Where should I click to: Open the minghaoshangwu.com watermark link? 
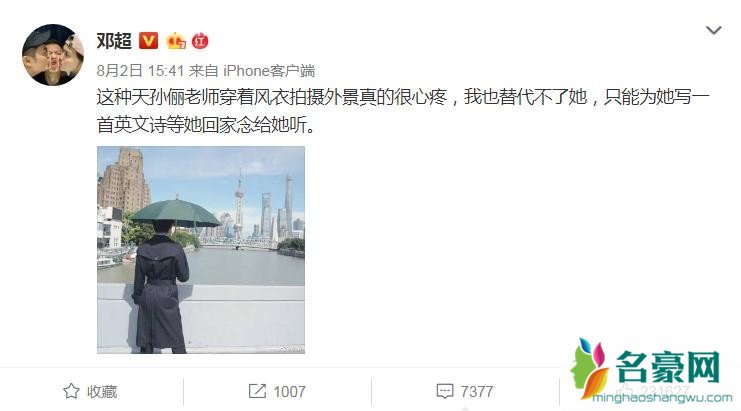(x=662, y=398)
